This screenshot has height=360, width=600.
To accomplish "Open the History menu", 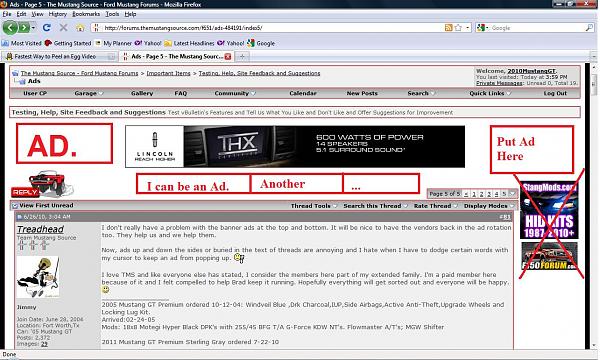I will tap(58, 14).
